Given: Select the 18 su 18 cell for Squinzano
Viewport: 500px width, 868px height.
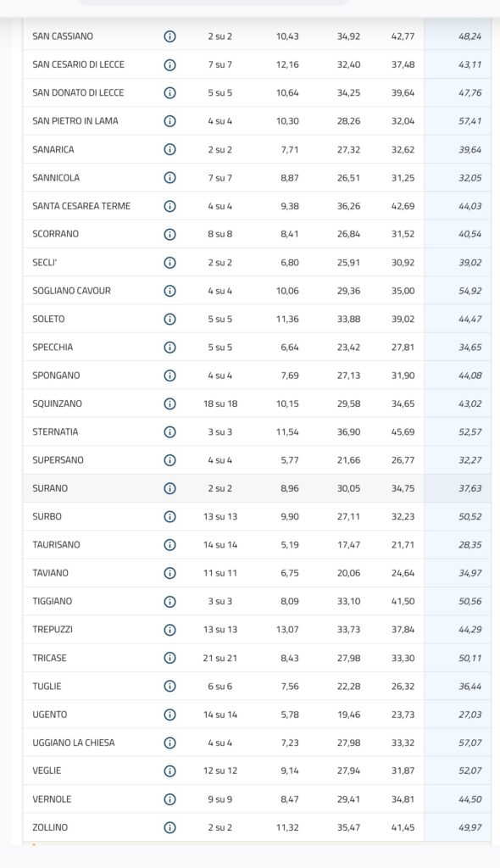Looking at the screenshot, I should point(219,403).
